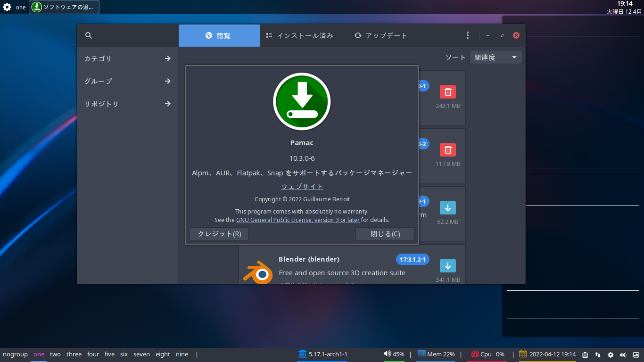Screen dimensions: 644x362
Task: Switch to workspace nine
Action: pyautogui.click(x=182, y=354)
